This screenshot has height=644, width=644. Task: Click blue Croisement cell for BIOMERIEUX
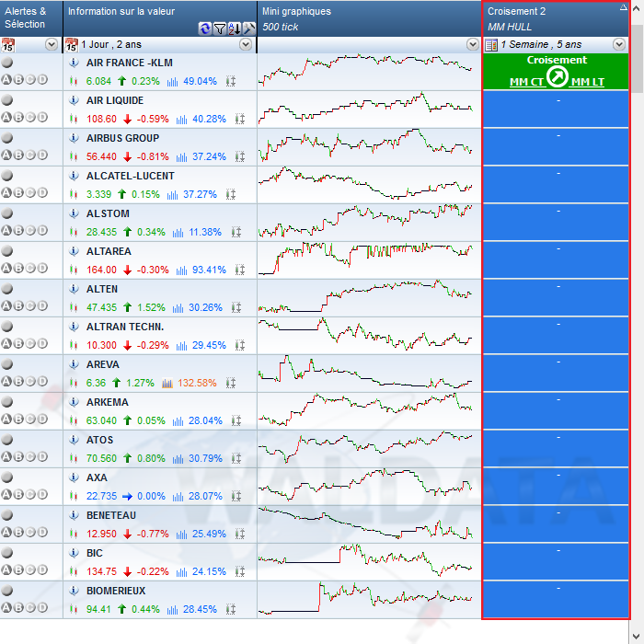tap(556, 599)
